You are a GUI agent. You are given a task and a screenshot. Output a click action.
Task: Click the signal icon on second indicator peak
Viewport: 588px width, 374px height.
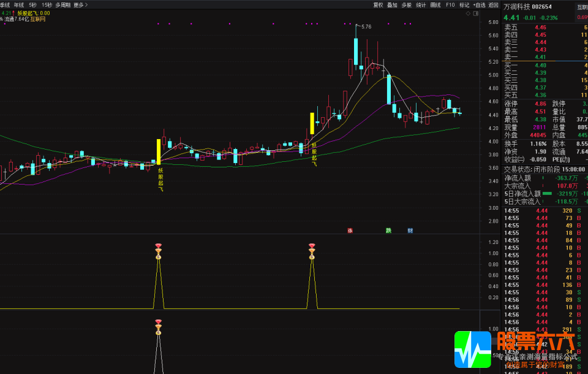[x=312, y=251]
